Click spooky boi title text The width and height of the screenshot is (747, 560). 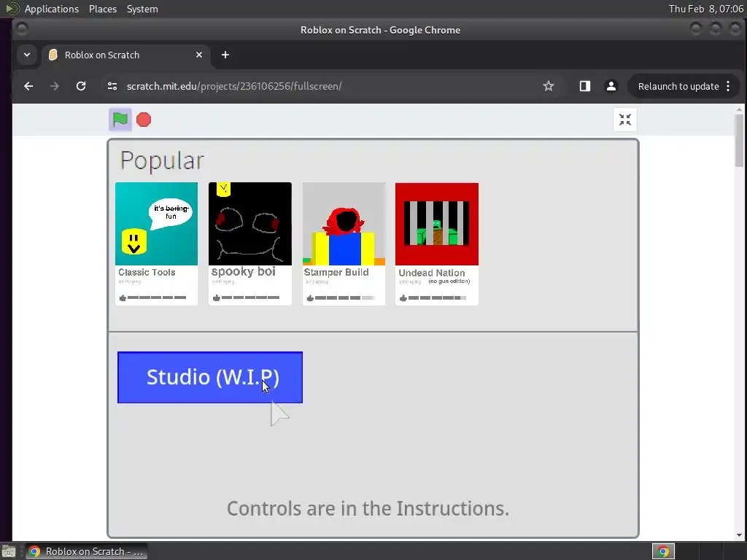[x=244, y=271]
